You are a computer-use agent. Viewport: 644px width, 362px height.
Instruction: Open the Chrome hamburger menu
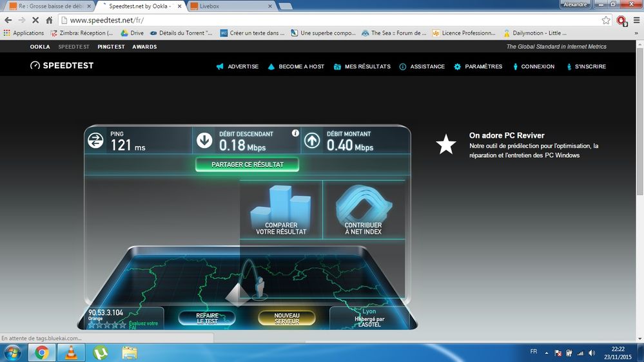[x=637, y=20]
